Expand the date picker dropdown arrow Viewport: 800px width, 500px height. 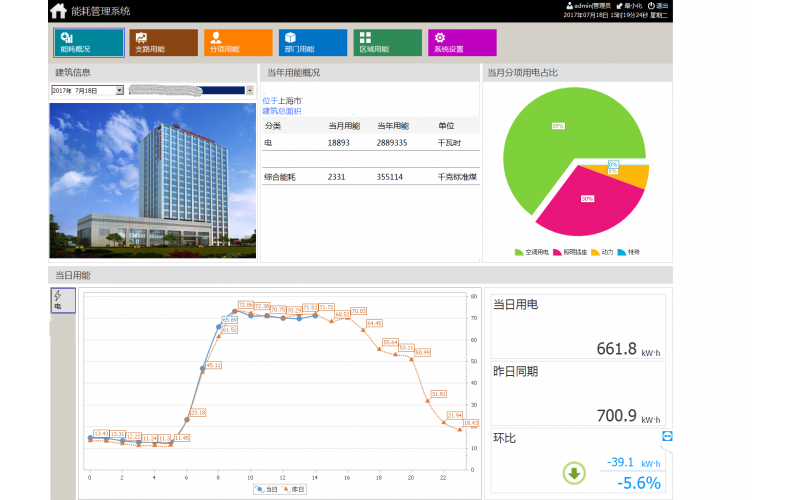point(120,90)
